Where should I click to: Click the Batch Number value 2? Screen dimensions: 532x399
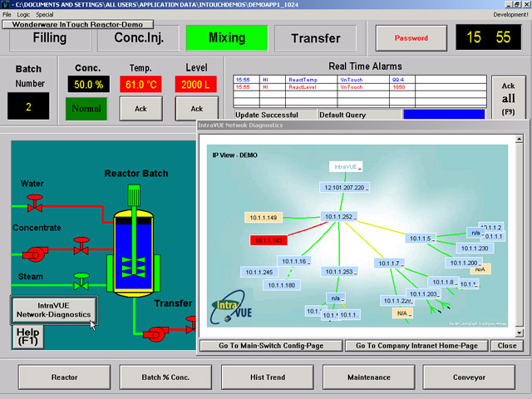[28, 106]
